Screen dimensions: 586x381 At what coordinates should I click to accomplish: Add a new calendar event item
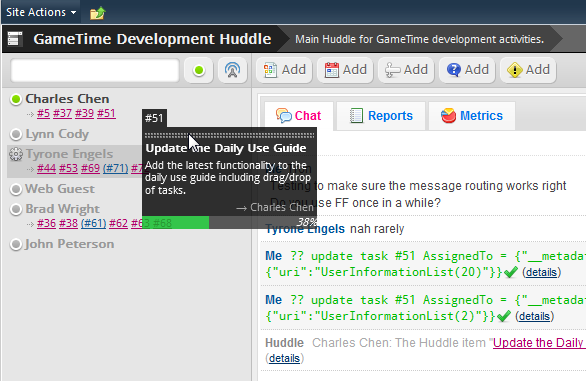pyautogui.click(x=345, y=70)
